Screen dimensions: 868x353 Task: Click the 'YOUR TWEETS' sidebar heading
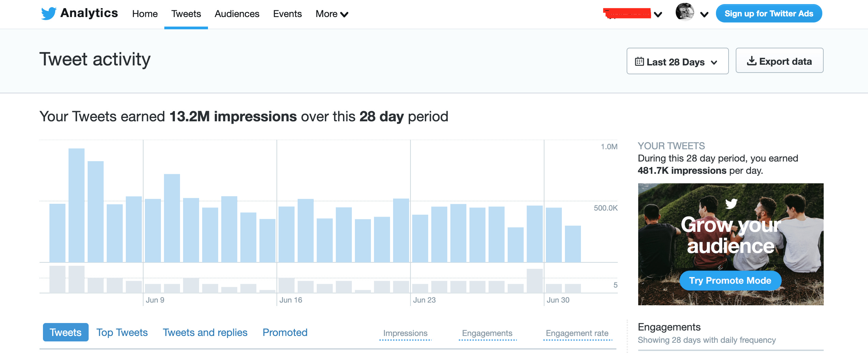coord(671,146)
